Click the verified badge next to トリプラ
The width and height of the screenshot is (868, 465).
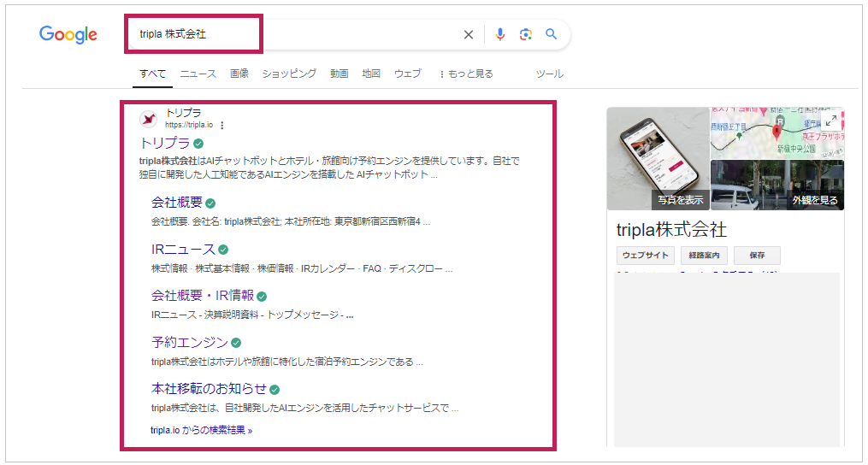[198, 144]
